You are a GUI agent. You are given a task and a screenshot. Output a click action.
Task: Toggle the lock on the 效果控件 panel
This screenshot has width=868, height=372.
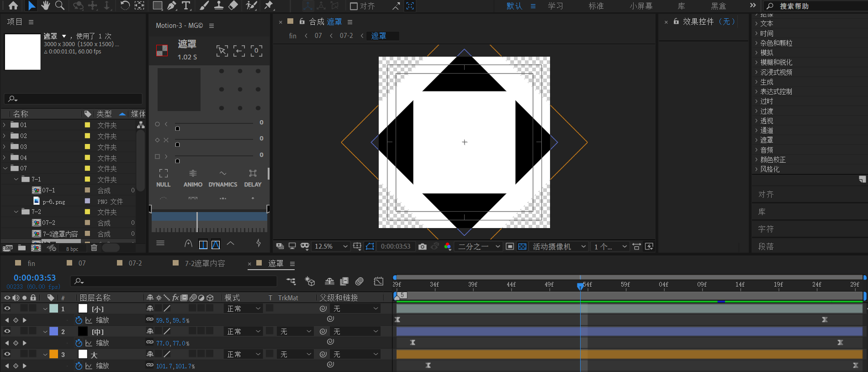676,21
